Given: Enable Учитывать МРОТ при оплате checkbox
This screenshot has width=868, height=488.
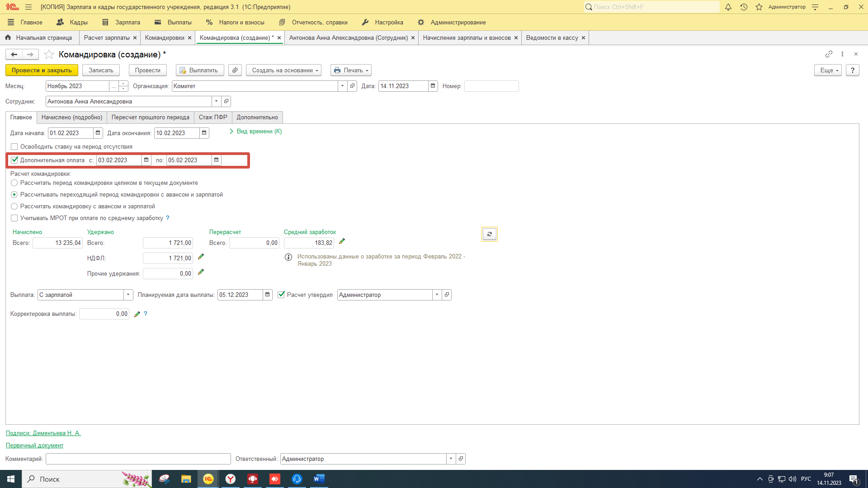Looking at the screenshot, I should tap(14, 218).
